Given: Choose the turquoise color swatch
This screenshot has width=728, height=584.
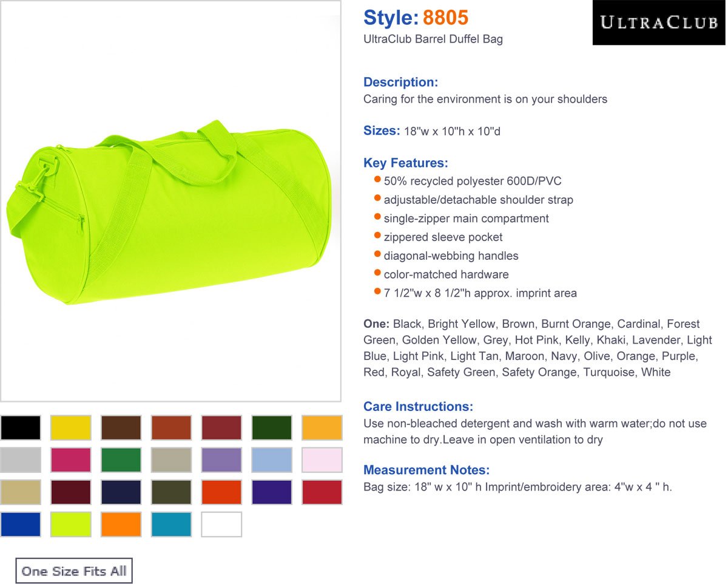Looking at the screenshot, I should point(172,524).
